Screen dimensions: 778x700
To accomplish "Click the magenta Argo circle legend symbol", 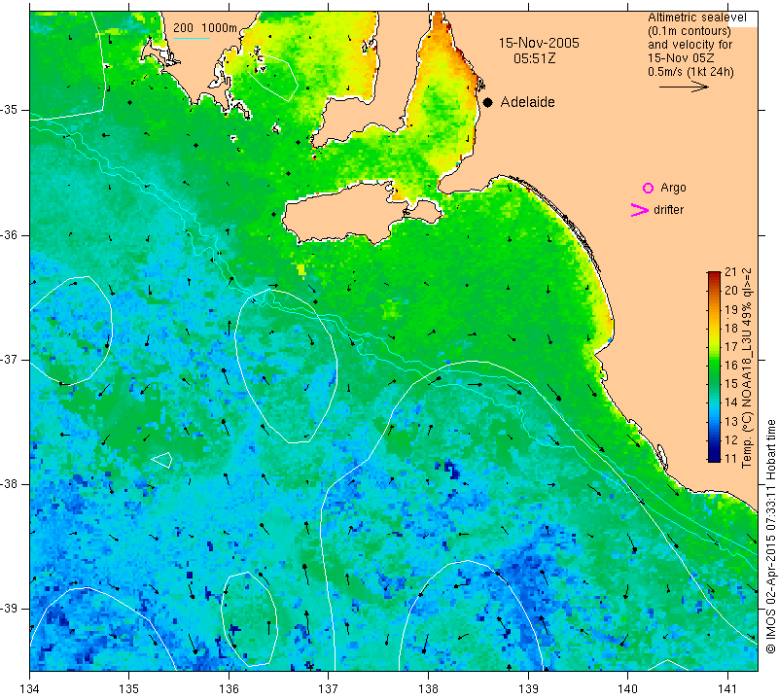I will tap(648, 188).
